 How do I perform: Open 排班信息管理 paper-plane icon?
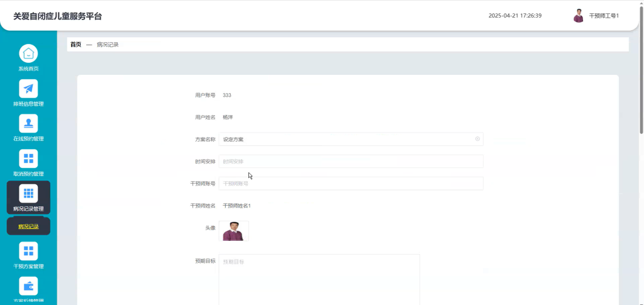[28, 88]
